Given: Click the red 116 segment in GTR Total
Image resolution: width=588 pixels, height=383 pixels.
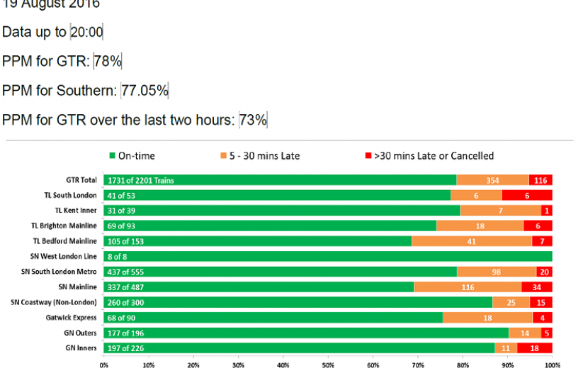Looking at the screenshot, I should point(541,180).
